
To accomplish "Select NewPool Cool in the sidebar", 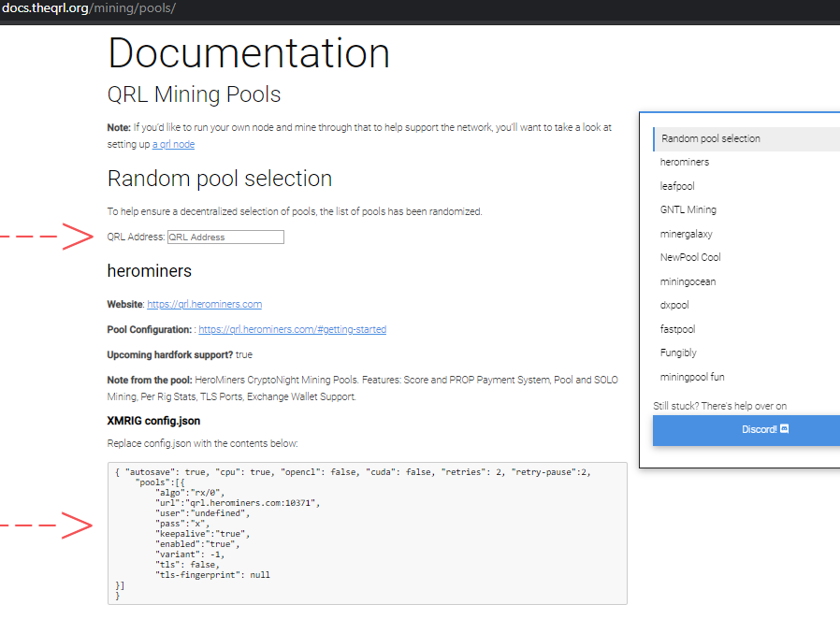I will (690, 257).
